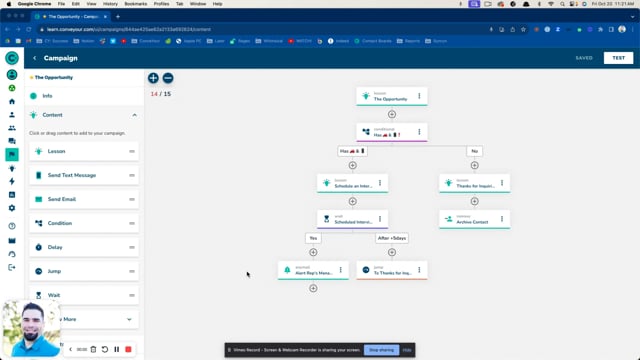
Task: Click the After +5days branch label
Action: (392, 238)
